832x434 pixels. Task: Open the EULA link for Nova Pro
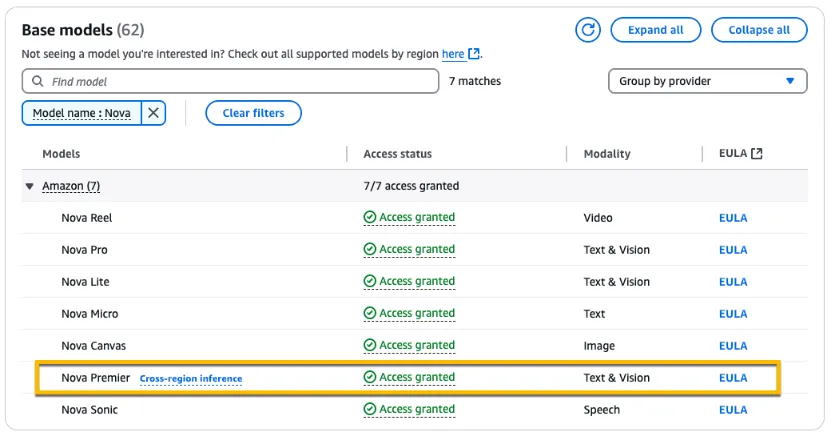(733, 250)
